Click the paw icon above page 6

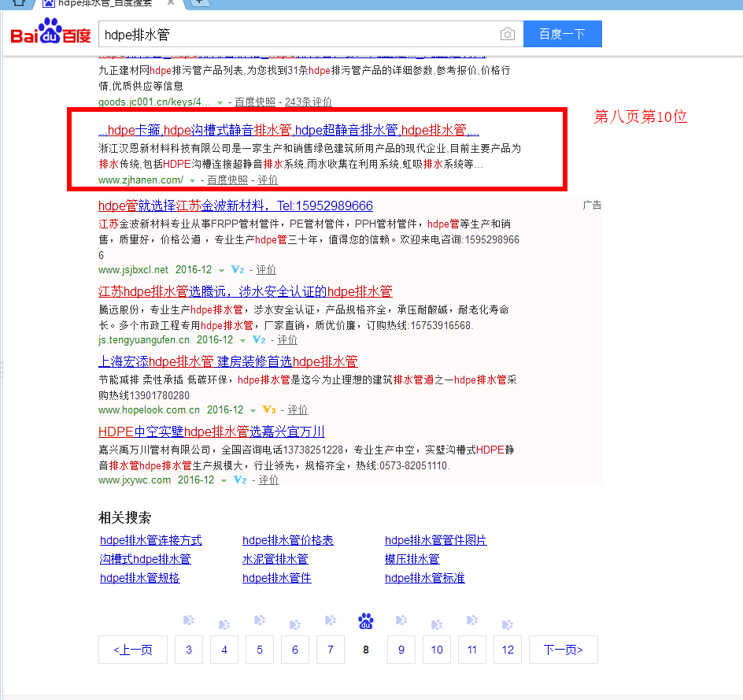[295, 624]
